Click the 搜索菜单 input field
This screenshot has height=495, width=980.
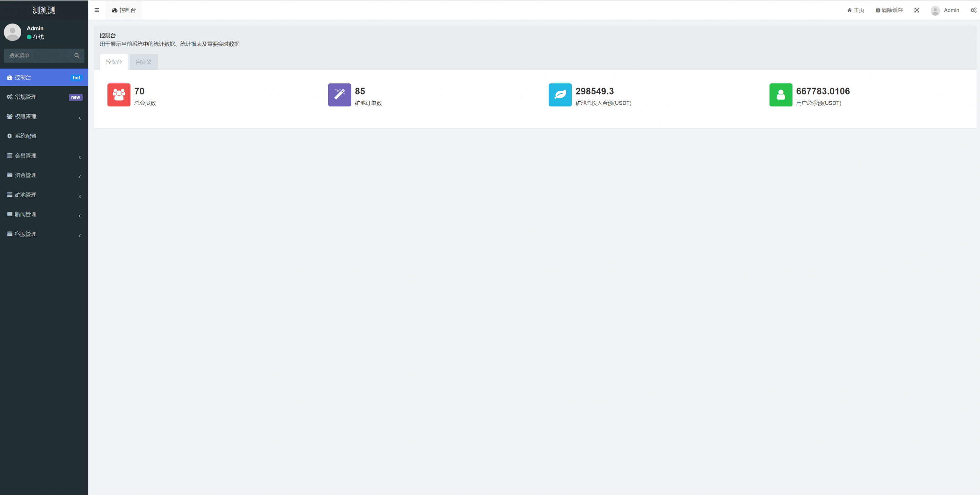point(38,56)
